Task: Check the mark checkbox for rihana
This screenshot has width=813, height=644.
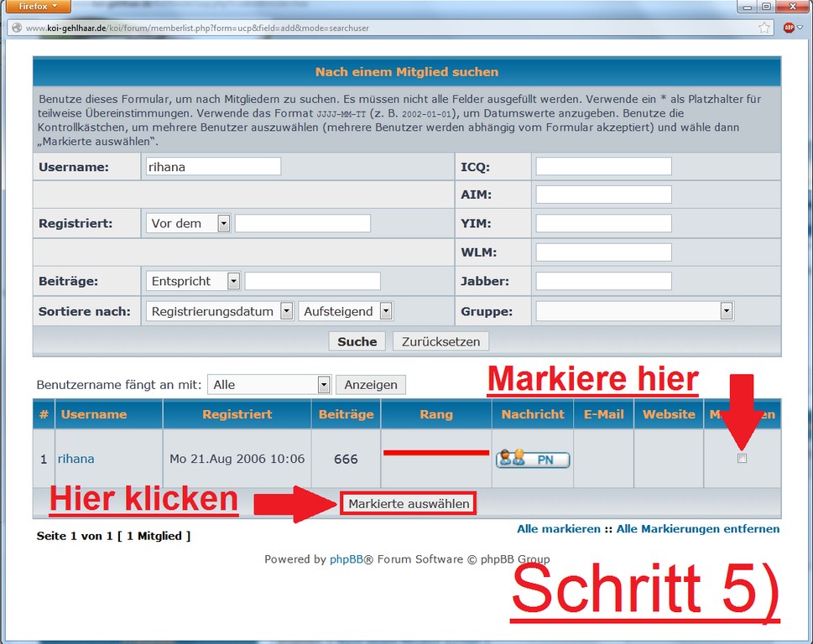Action: pos(742,459)
